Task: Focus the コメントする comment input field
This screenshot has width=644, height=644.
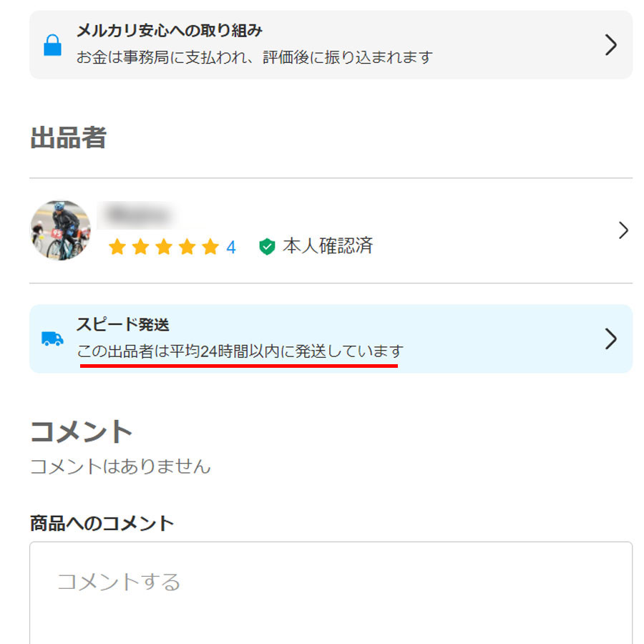Action: [x=331, y=592]
